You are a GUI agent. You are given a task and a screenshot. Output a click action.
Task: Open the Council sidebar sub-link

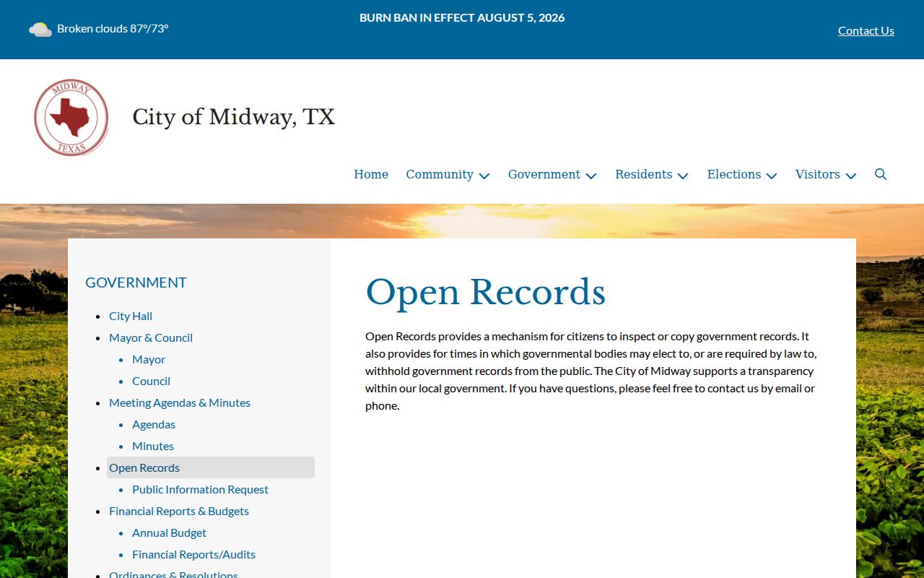click(151, 381)
